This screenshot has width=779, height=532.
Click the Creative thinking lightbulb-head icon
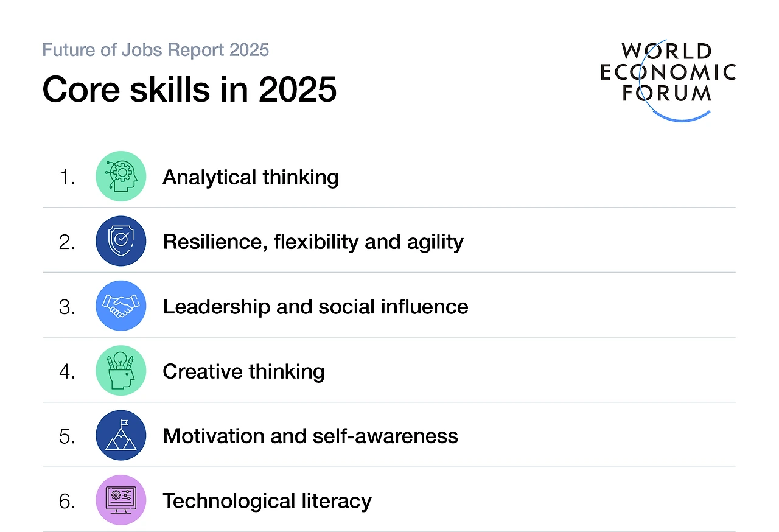(121, 371)
